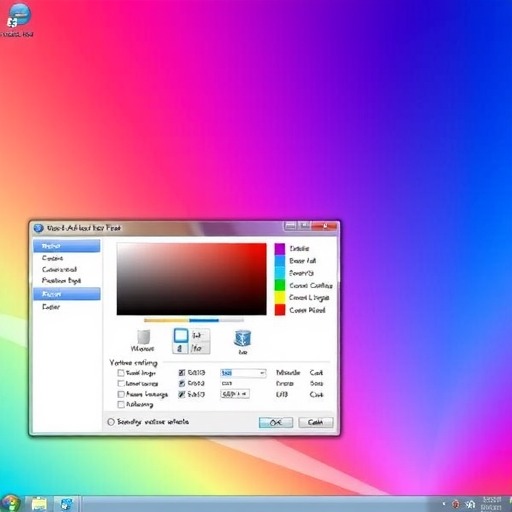
Task: Pick the yellow color swatch
Action: [x=280, y=298]
